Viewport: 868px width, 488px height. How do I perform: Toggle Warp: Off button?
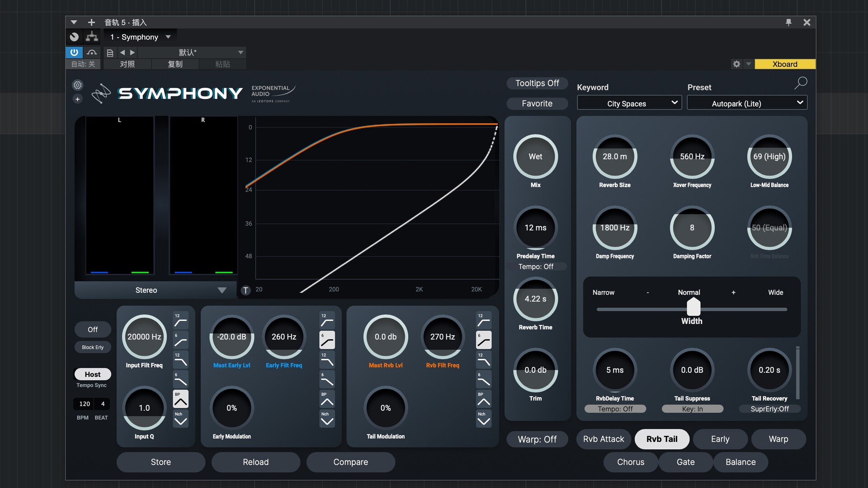(537, 439)
